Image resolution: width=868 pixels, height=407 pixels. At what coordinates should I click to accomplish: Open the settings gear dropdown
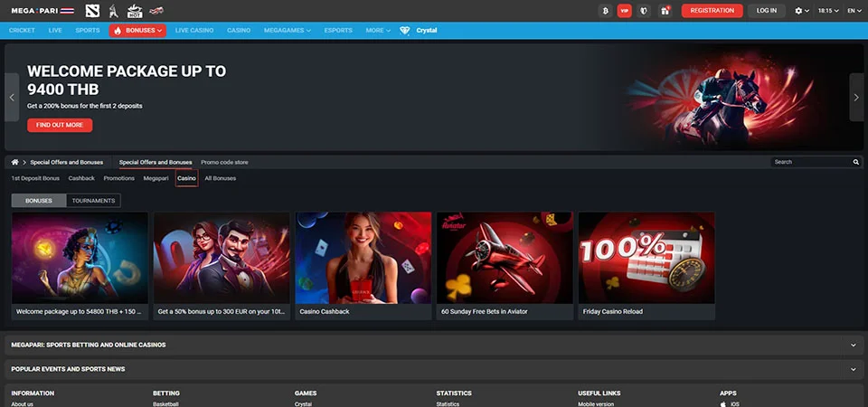tap(801, 11)
